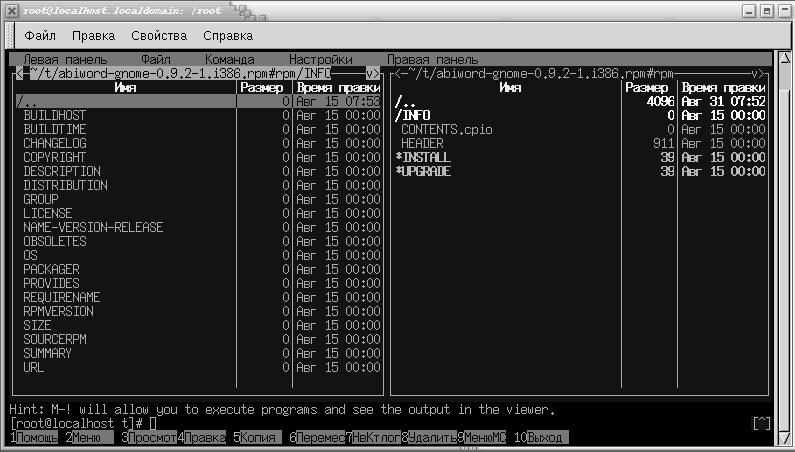Select the /INFO directory in right panel
Screen dimensions: 795x452
click(413, 116)
